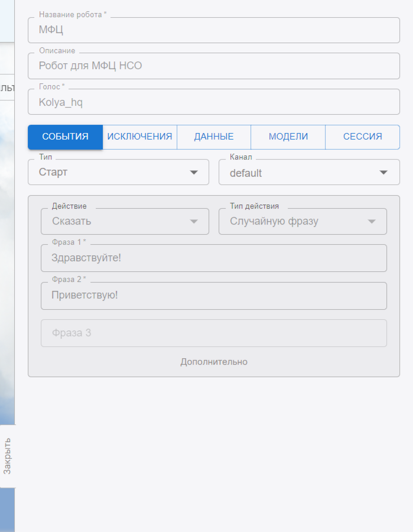This screenshot has height=532, width=413.
Task: Edit Фраза 1 field containing Здравствуйте!
Action: [x=214, y=258]
